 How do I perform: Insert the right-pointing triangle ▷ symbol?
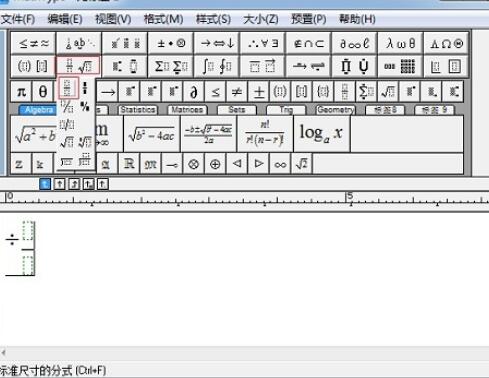coord(258,164)
